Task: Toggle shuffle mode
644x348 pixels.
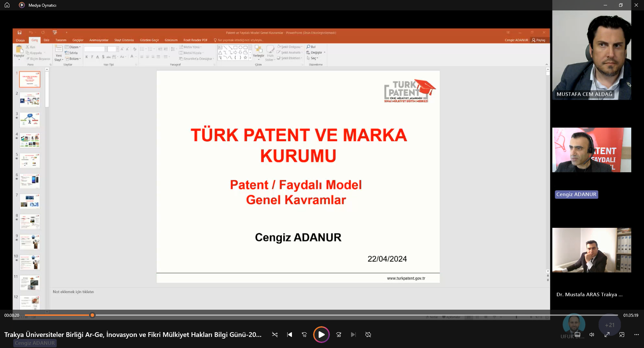Action: 275,335
